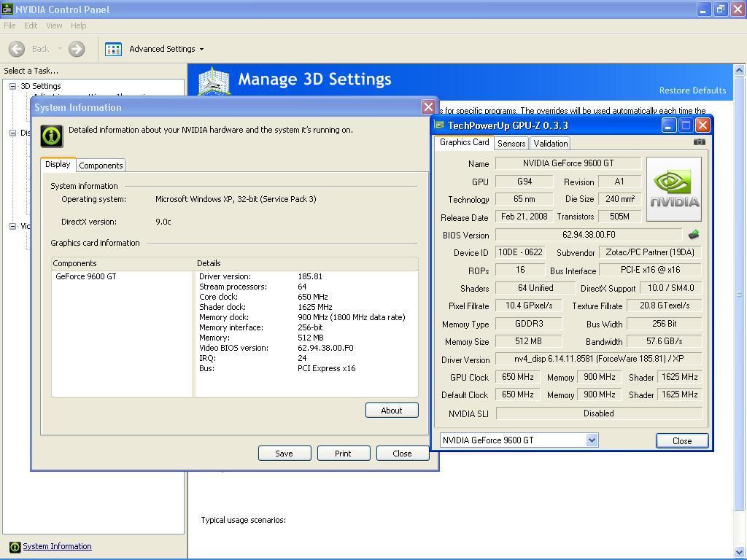Screen dimensions: 747x560
Task: Click Close in System Information dialog
Action: 403,454
